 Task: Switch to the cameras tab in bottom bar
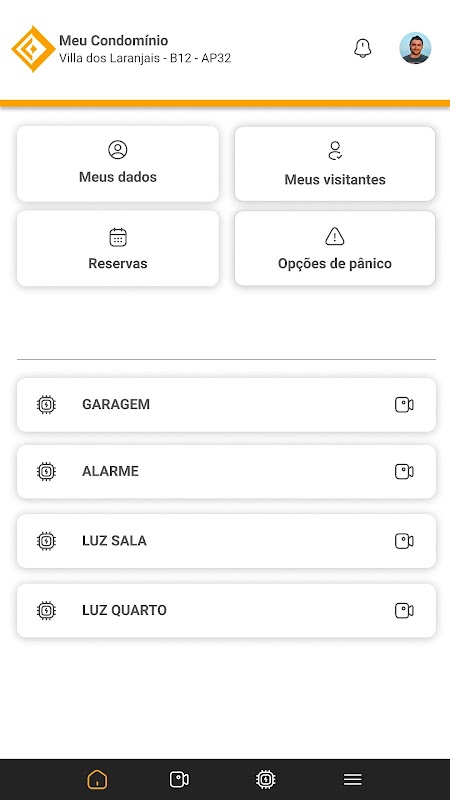pyautogui.click(x=179, y=779)
